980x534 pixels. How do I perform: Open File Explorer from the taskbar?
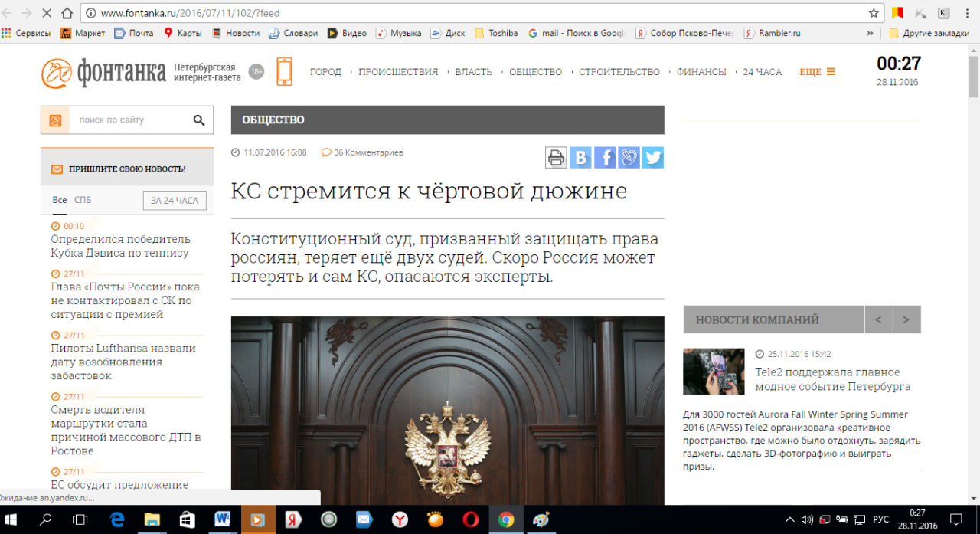[x=152, y=519]
